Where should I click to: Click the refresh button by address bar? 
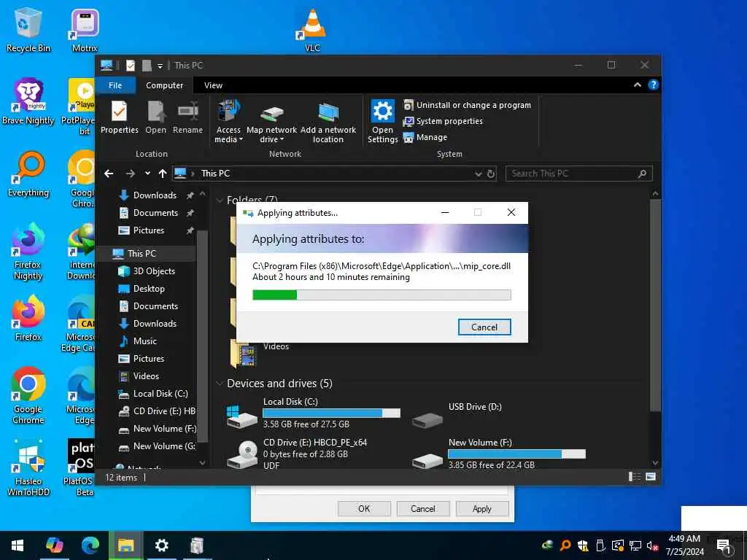click(x=491, y=174)
